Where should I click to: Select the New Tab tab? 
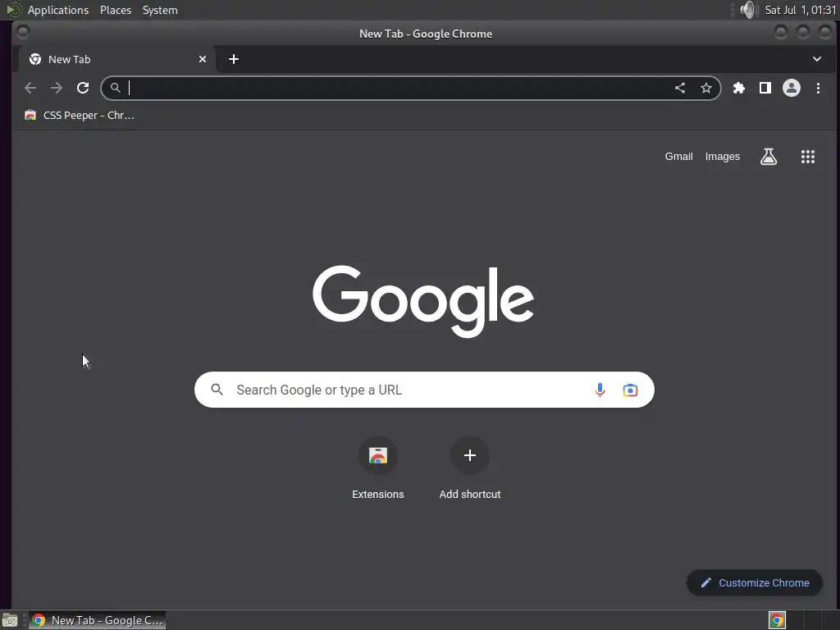coord(116,59)
